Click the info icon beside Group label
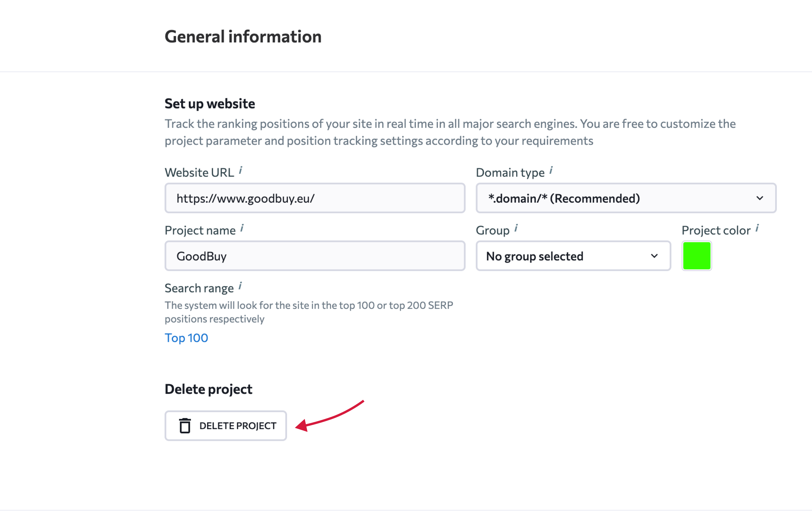This screenshot has width=812, height=518. 516,228
